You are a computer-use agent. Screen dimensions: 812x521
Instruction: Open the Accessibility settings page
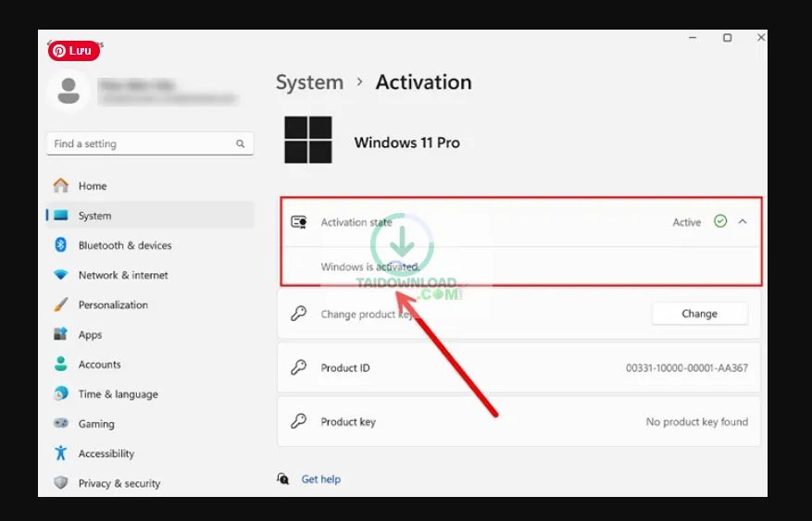[x=150, y=453]
